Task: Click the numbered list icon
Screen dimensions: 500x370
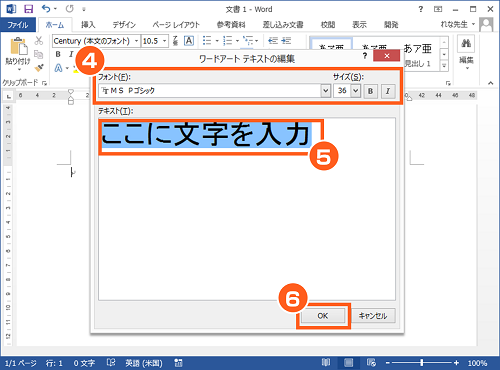Action: pos(228,41)
